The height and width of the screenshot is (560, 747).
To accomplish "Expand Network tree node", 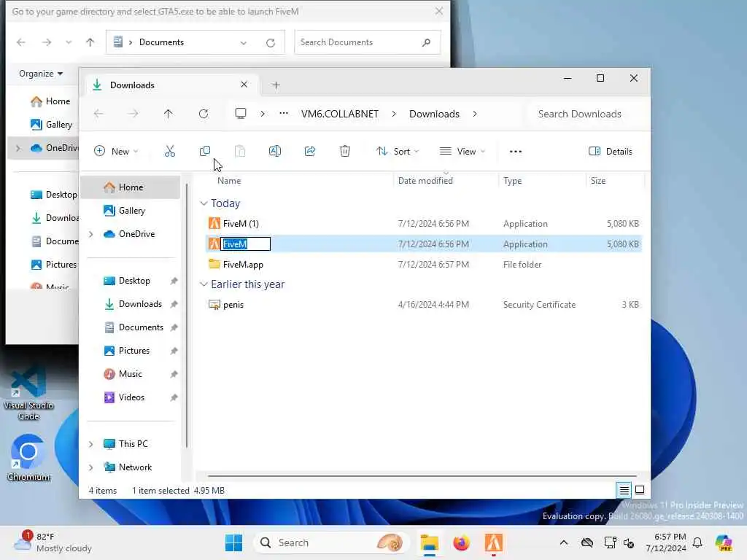I will tap(90, 467).
